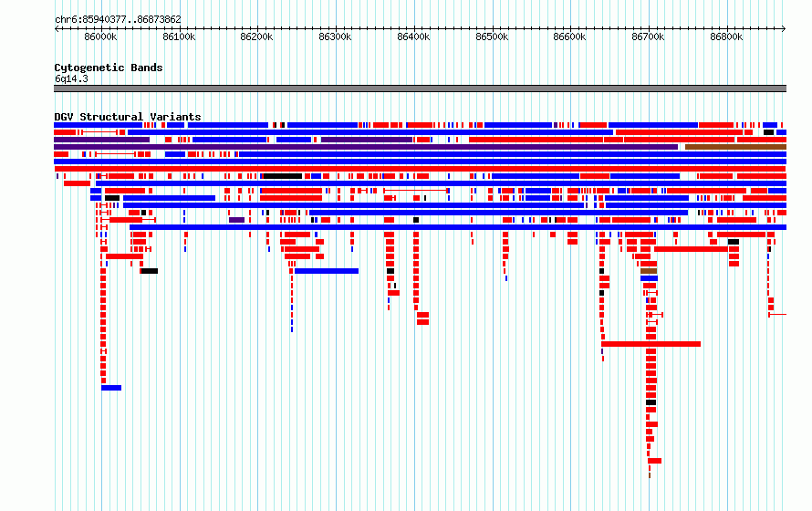Click the 86200k ruler label
The width and height of the screenshot is (812, 511).
pyautogui.click(x=256, y=37)
